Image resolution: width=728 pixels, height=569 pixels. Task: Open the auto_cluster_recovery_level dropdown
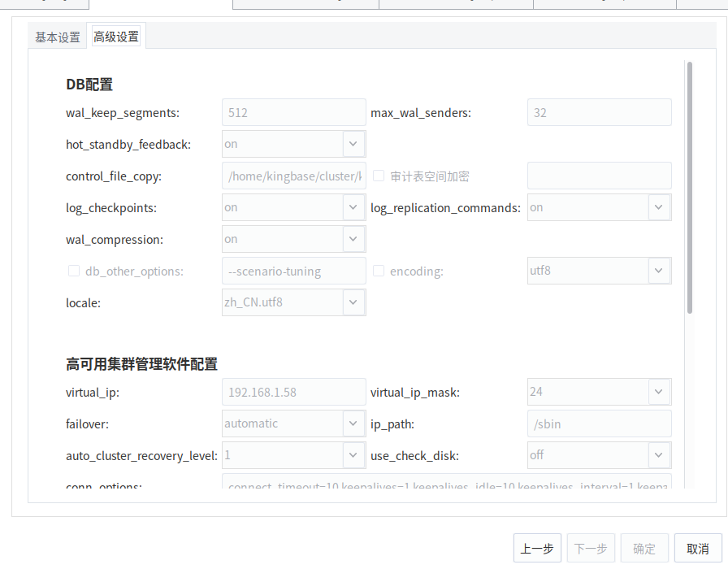tap(353, 455)
